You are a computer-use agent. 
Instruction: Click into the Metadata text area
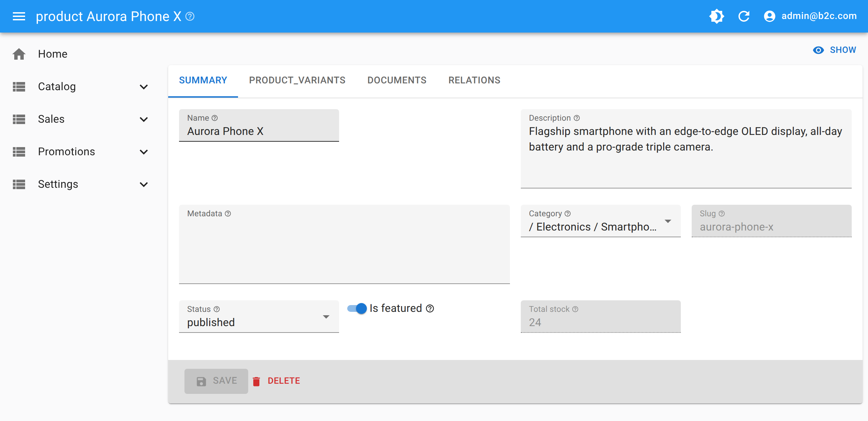click(344, 244)
